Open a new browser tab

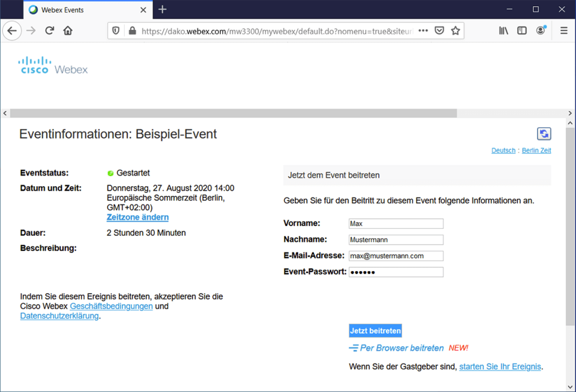(x=162, y=9)
